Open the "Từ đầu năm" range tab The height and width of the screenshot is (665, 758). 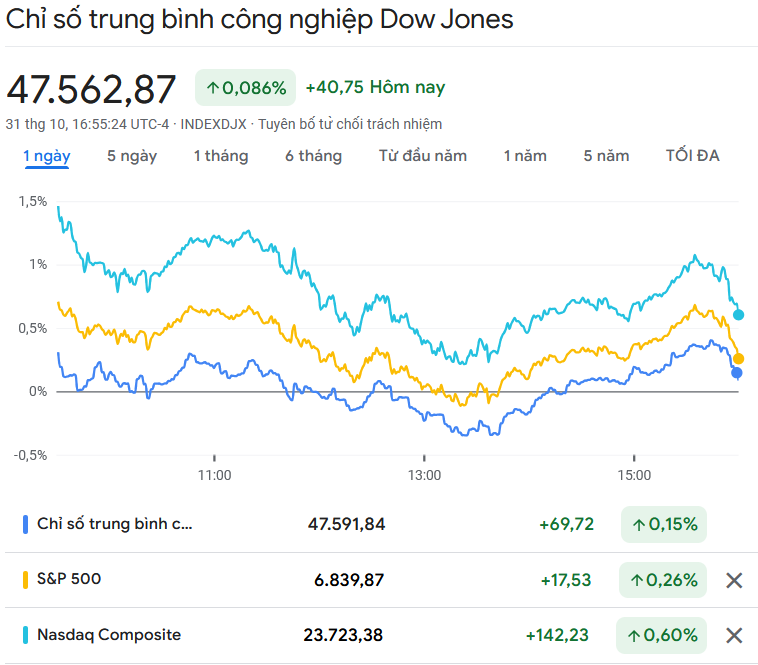click(x=423, y=156)
